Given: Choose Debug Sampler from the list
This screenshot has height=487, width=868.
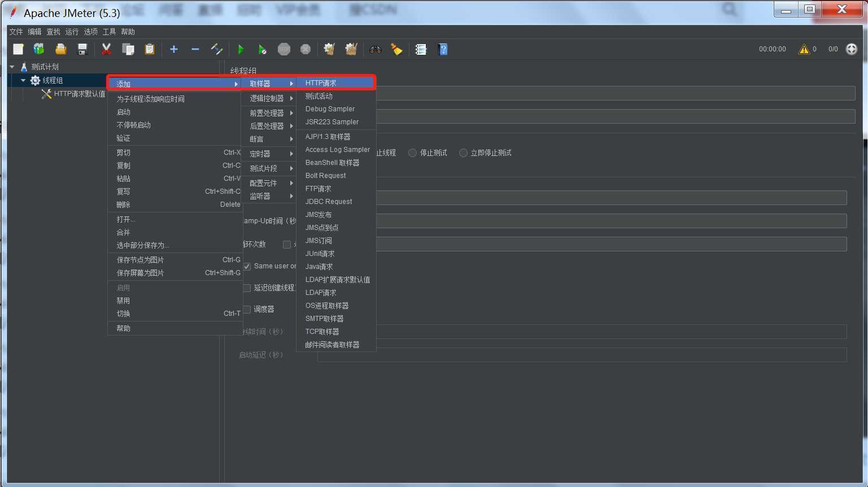Looking at the screenshot, I should [336, 109].
